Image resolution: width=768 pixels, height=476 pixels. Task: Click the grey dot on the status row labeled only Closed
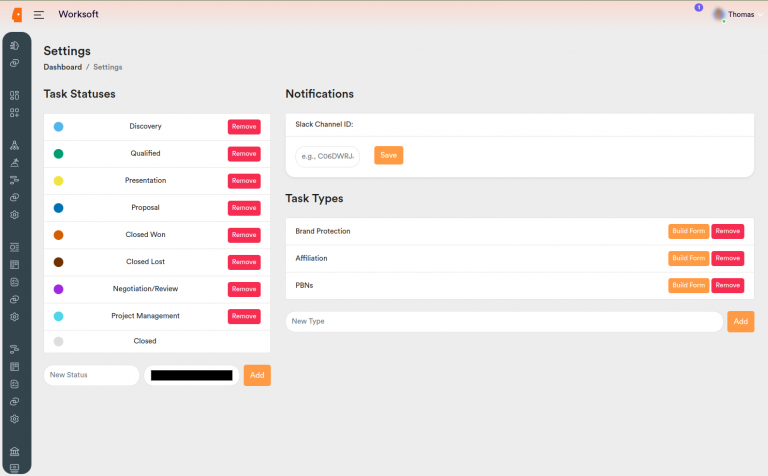pos(58,341)
